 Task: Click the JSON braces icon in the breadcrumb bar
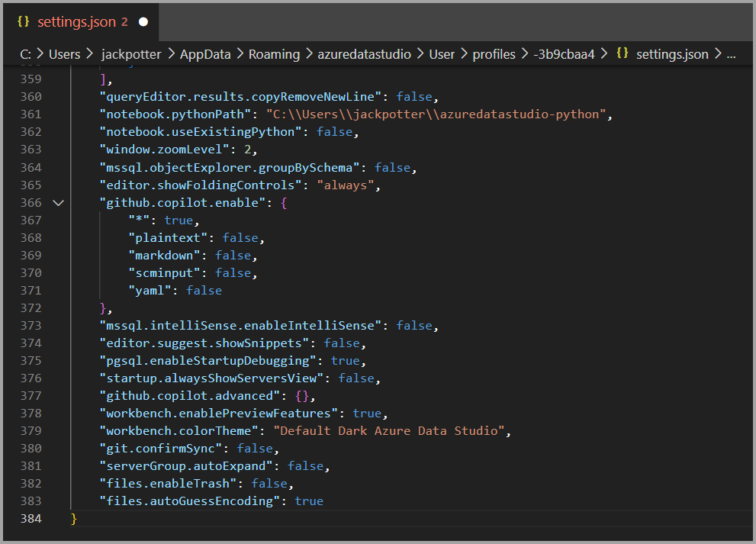(x=622, y=54)
